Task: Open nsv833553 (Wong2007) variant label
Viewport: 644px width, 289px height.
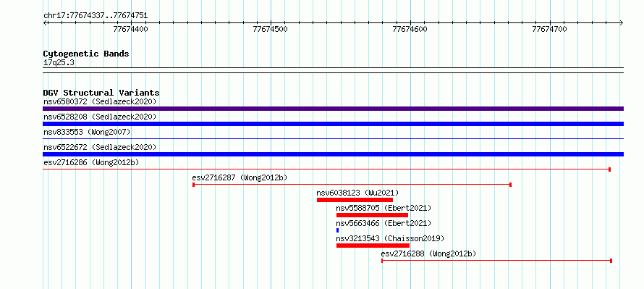Action: click(87, 132)
